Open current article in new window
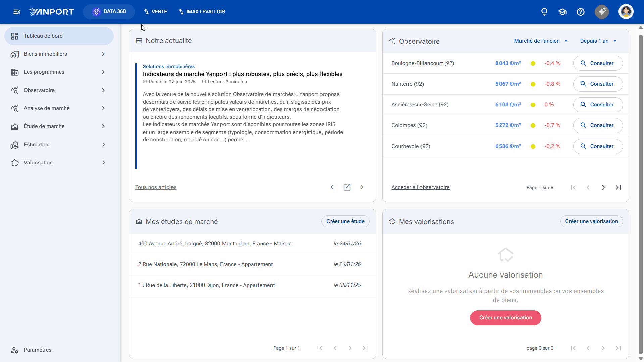The image size is (644, 362). point(347,187)
